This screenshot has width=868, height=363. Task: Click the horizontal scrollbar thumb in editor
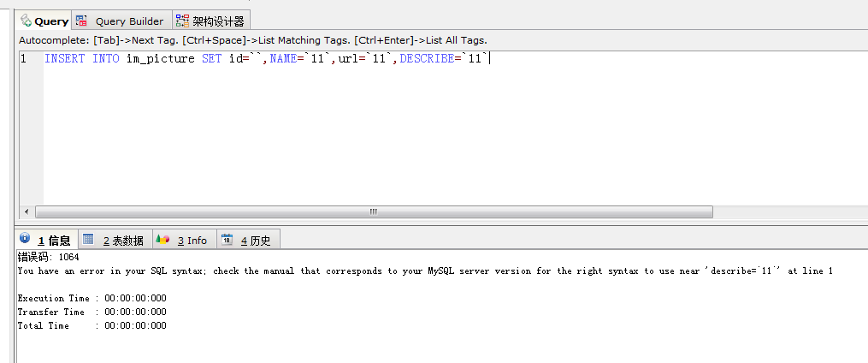[373, 211]
